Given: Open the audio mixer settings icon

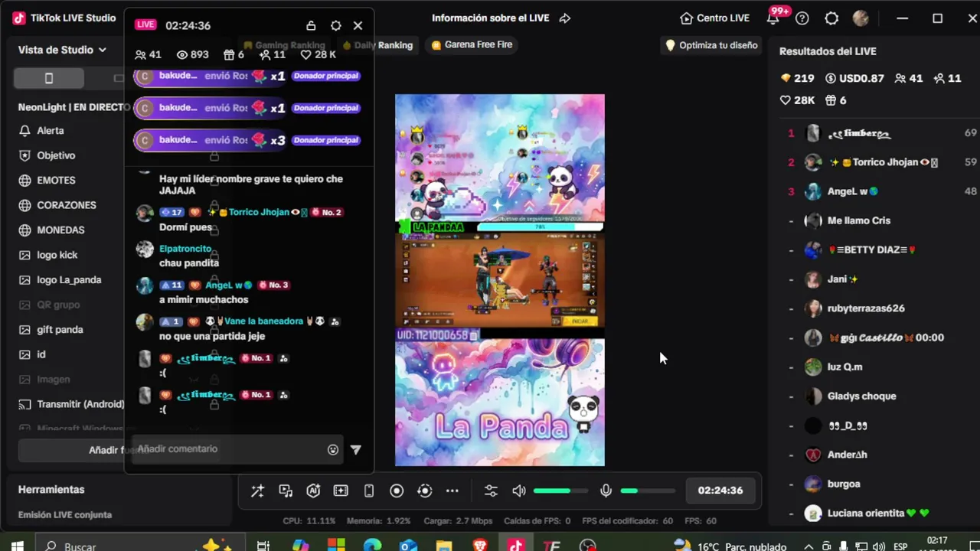Looking at the screenshot, I should point(491,491).
